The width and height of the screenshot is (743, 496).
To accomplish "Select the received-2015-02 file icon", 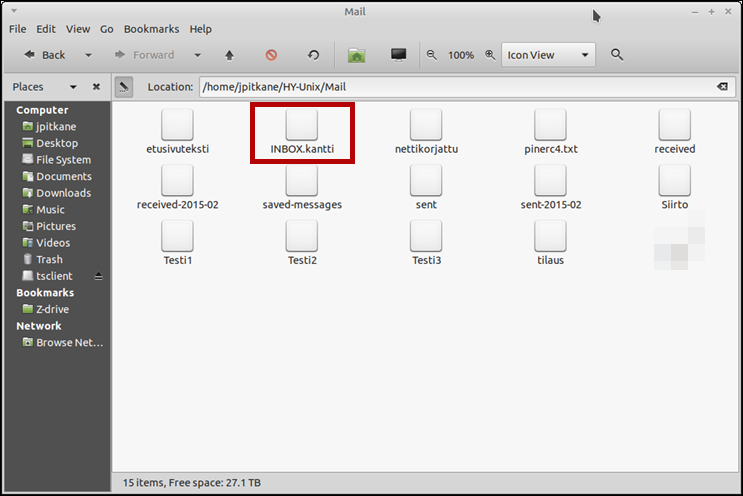I will tap(177, 180).
